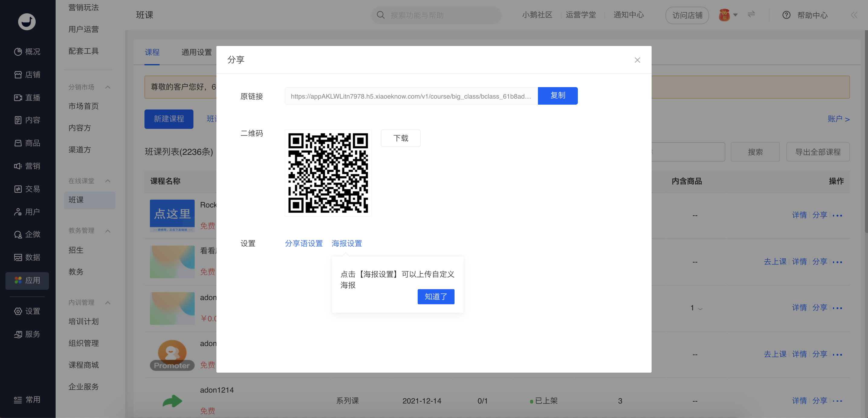The height and width of the screenshot is (418, 868).
Task: Click the search magnifier icon in top bar
Action: (x=381, y=15)
